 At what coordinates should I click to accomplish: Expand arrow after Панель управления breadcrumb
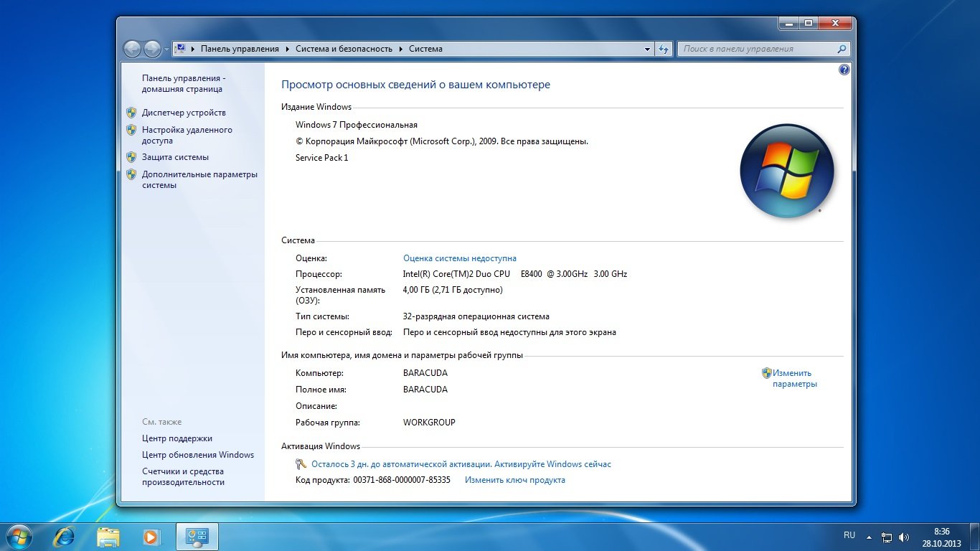point(287,49)
